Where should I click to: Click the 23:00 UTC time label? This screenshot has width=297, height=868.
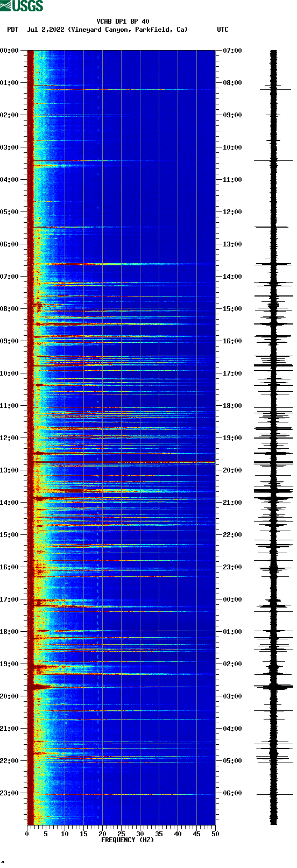(x=232, y=567)
